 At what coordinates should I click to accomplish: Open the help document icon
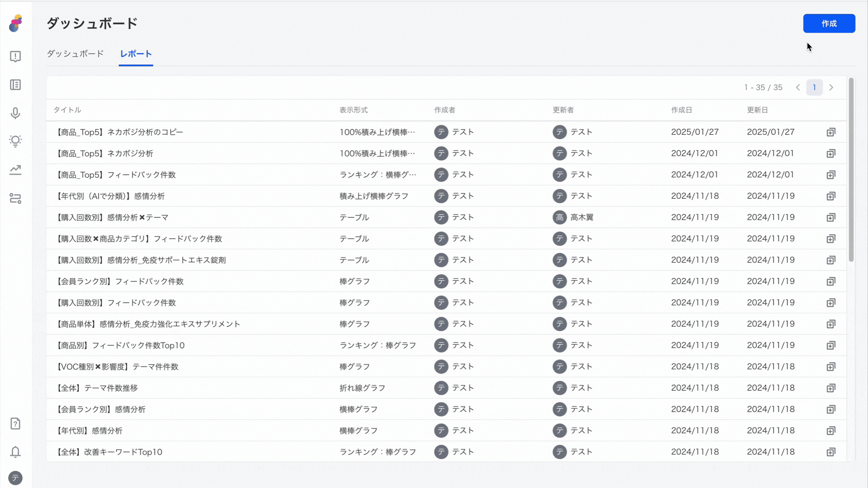15,423
